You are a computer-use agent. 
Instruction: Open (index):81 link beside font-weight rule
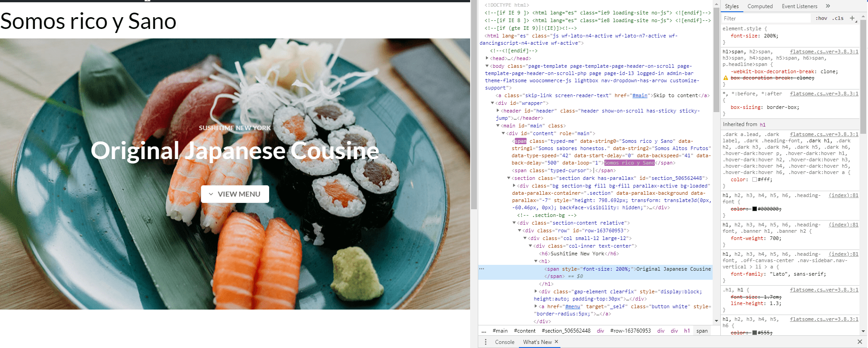tap(844, 225)
